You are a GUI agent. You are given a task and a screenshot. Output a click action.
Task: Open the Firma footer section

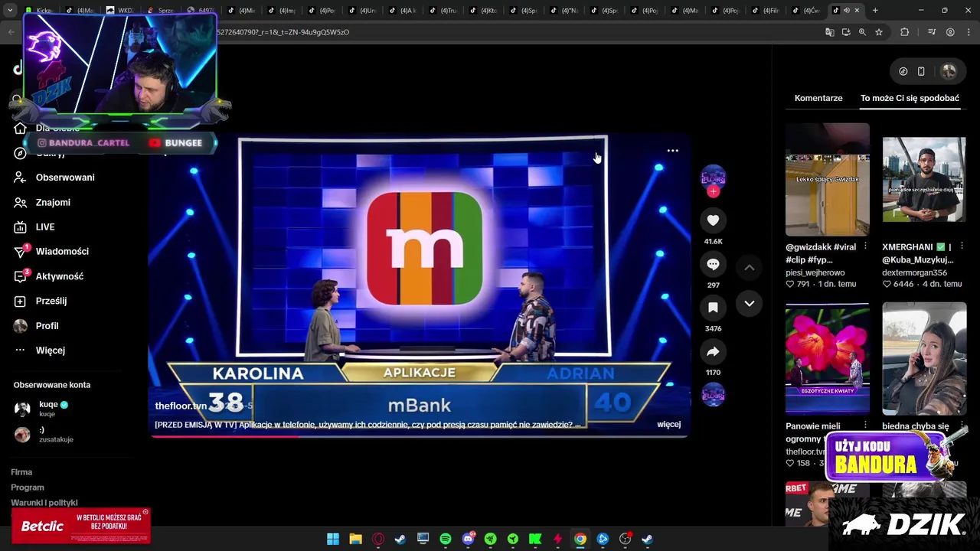click(x=21, y=472)
